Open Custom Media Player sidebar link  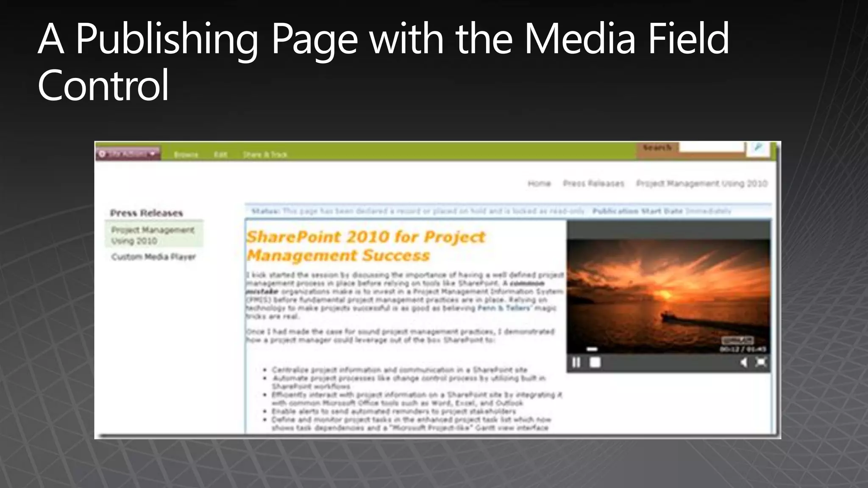point(153,257)
